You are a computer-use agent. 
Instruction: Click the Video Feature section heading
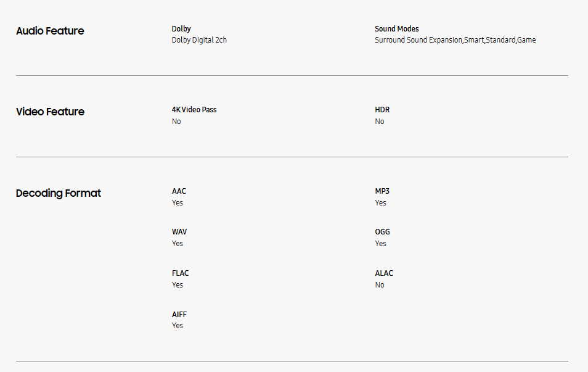(x=50, y=112)
